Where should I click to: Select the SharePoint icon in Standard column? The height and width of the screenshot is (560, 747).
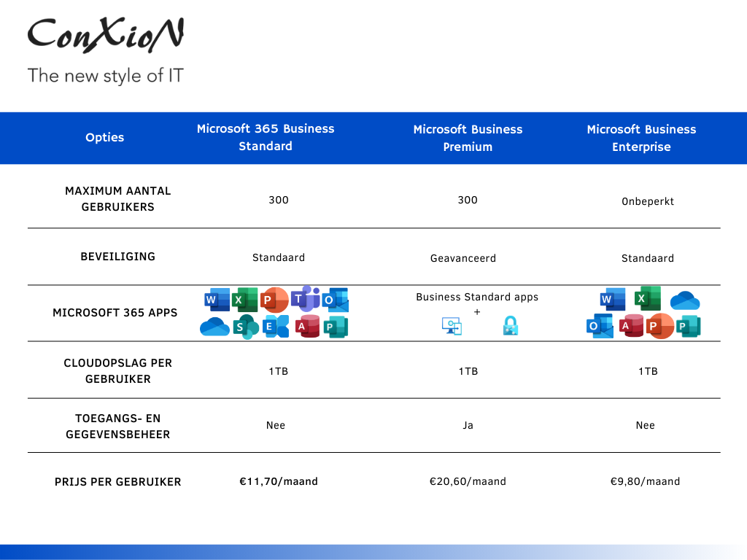click(x=246, y=327)
